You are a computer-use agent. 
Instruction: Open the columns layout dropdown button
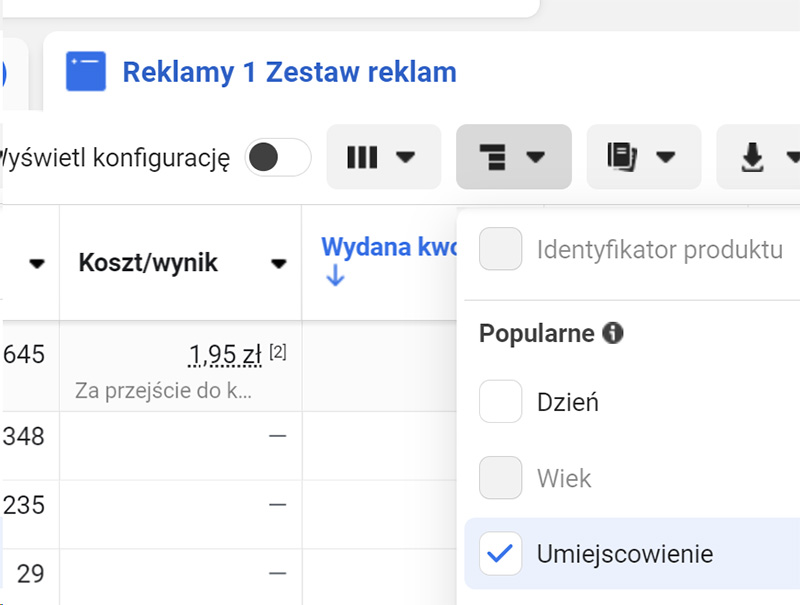tap(383, 157)
